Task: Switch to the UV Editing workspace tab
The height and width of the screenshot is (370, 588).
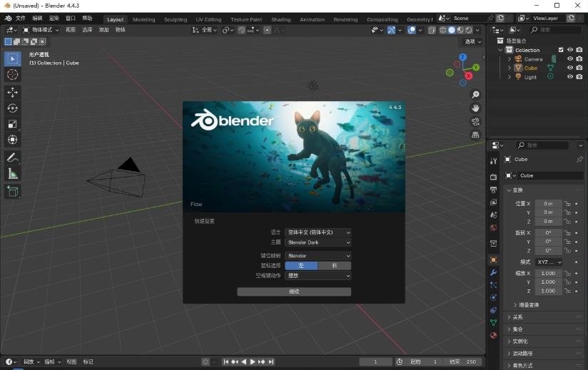Action: coord(208,19)
